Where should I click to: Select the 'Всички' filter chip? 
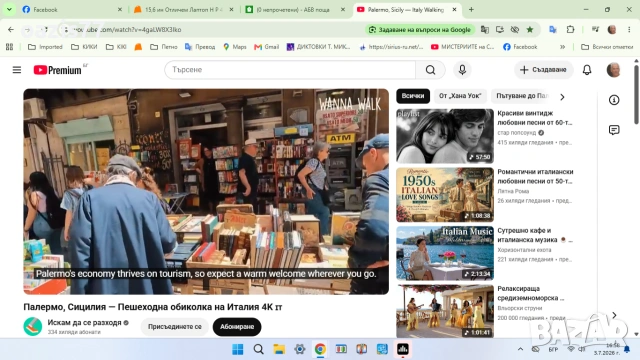point(413,96)
